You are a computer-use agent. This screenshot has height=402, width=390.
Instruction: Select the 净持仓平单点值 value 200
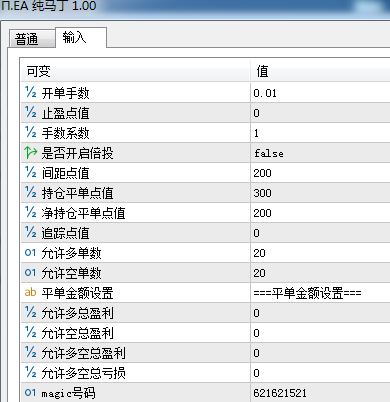pos(321,213)
